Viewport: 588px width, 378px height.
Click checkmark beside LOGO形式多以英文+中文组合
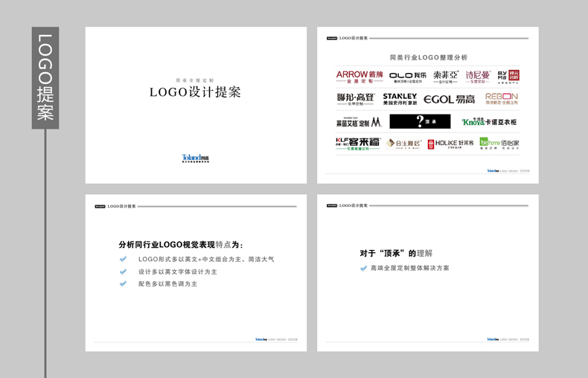click(123, 259)
